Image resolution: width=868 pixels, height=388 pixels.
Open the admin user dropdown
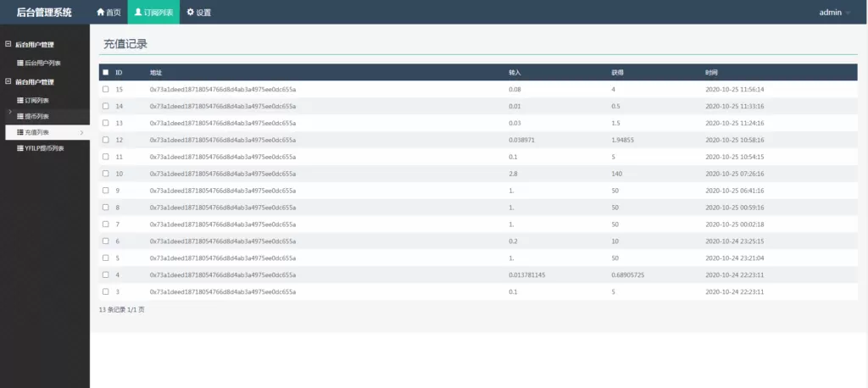tap(834, 13)
